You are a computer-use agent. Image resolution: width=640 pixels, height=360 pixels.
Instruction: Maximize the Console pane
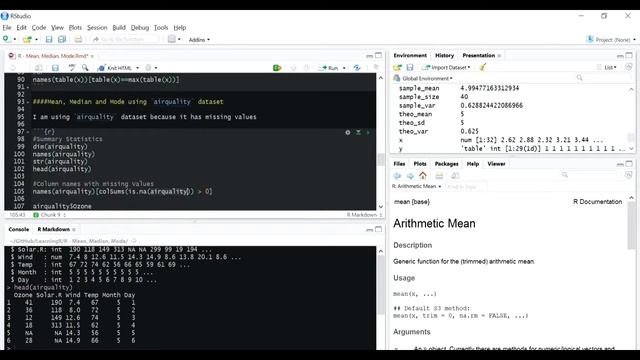(378, 229)
